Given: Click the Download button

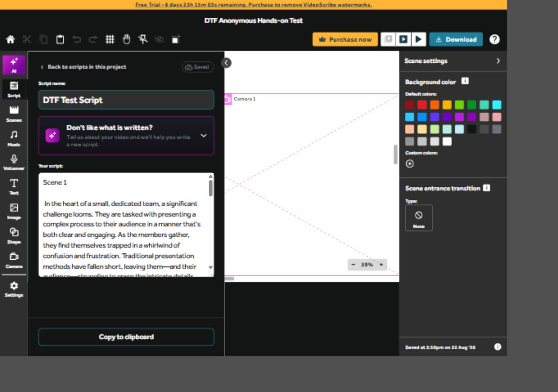Looking at the screenshot, I should pos(456,39).
